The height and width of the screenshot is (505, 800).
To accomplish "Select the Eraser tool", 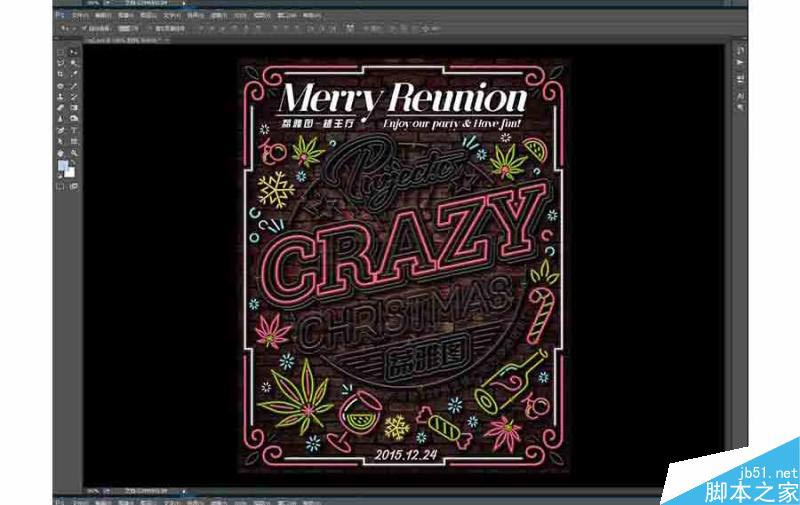I will point(61,108).
